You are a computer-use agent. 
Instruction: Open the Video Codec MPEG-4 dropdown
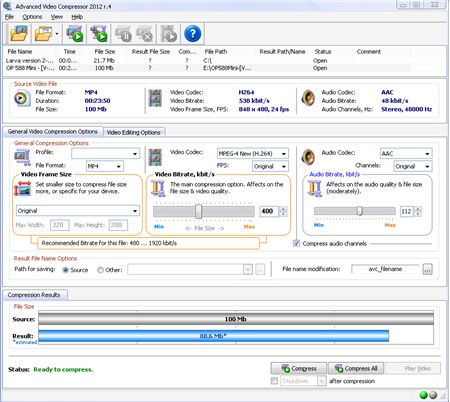pos(252,154)
